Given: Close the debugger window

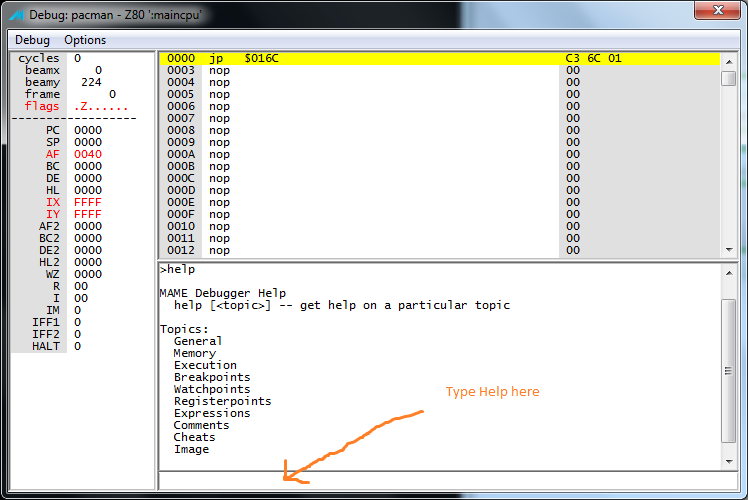Looking at the screenshot, I should point(717,10).
